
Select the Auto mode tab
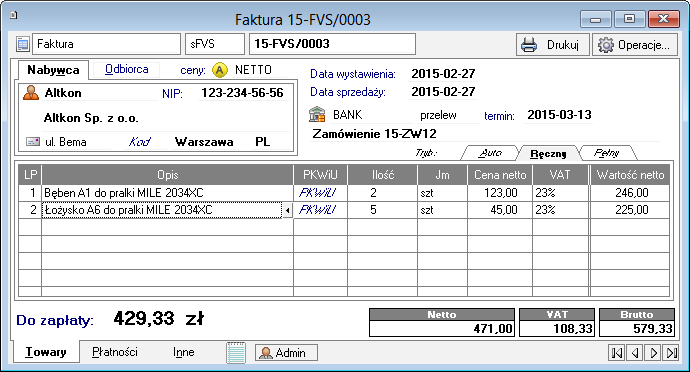(x=490, y=153)
